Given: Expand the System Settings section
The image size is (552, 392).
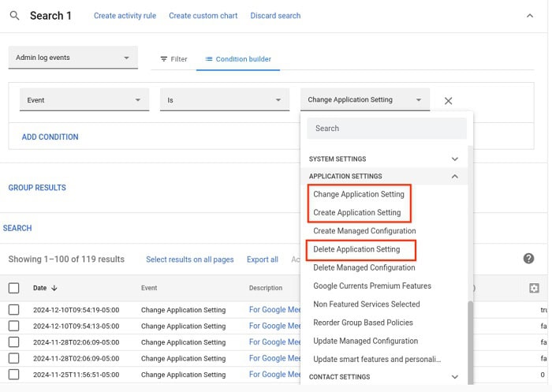Looking at the screenshot, I should coord(454,159).
